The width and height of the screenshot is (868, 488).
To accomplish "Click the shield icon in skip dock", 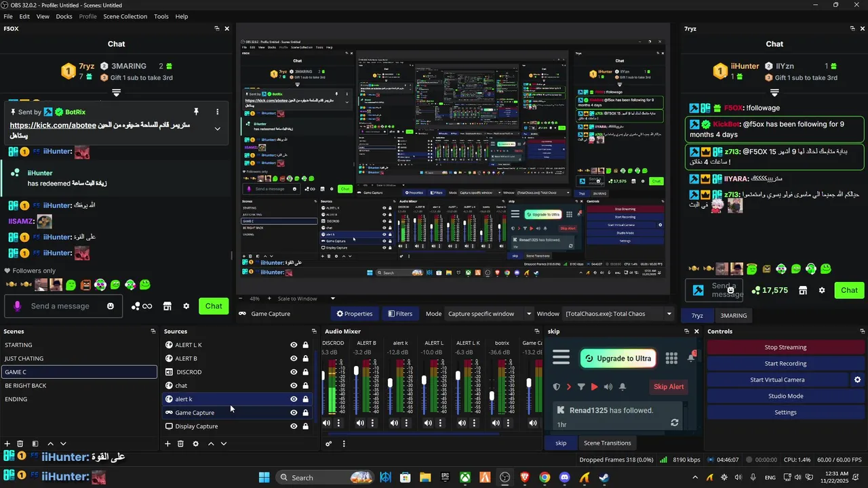I will [x=557, y=387].
